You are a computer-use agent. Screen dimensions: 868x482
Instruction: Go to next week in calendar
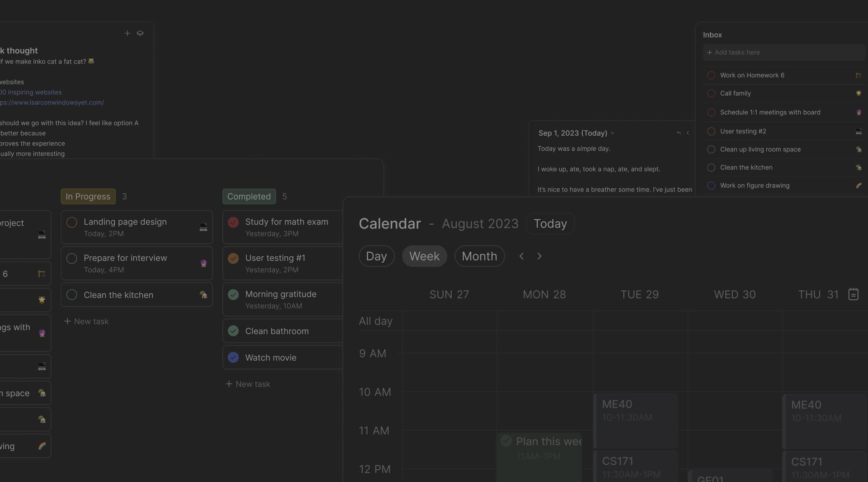coord(539,256)
